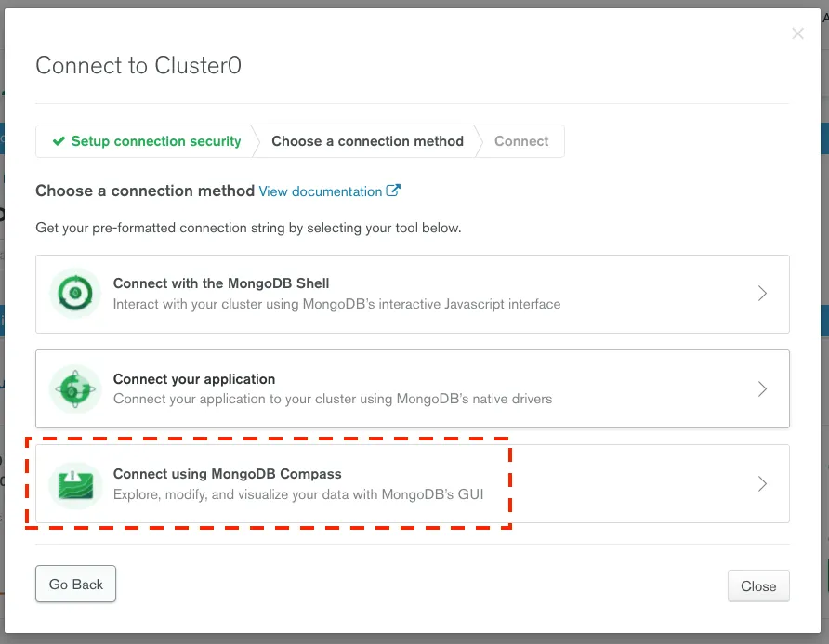Click the Connect your application icon

(x=75, y=388)
